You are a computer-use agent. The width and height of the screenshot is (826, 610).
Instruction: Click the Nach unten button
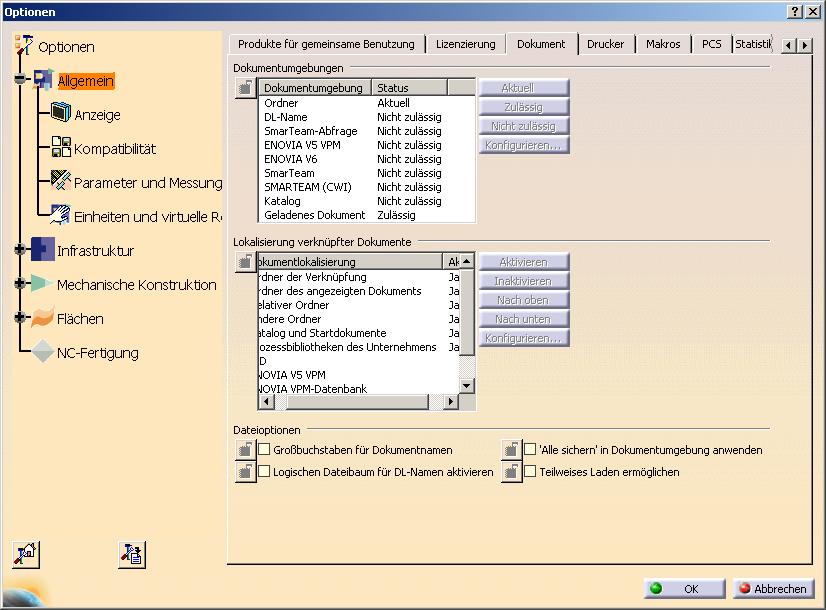pyautogui.click(x=524, y=319)
